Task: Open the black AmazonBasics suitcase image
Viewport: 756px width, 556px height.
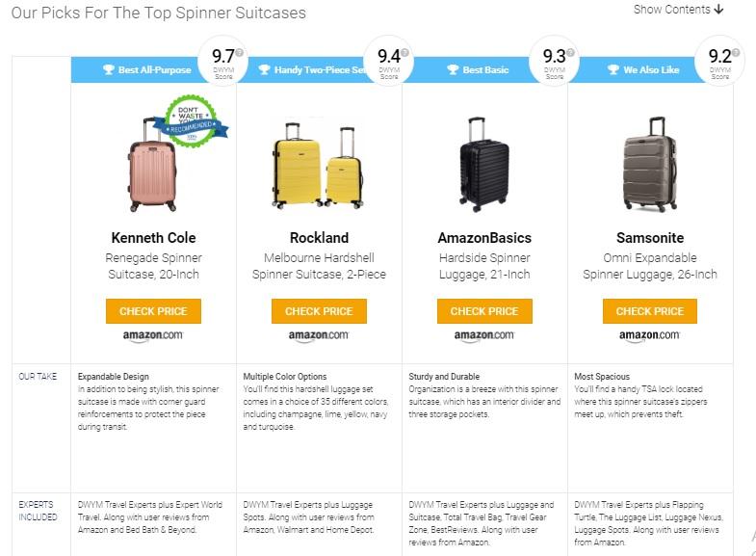Action: click(483, 166)
